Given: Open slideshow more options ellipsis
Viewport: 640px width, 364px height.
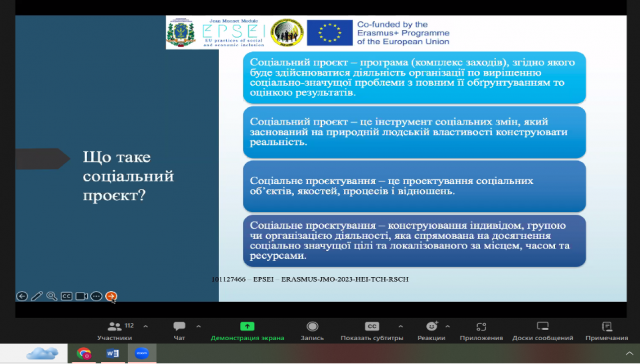Looking at the screenshot, I should tap(96, 296).
